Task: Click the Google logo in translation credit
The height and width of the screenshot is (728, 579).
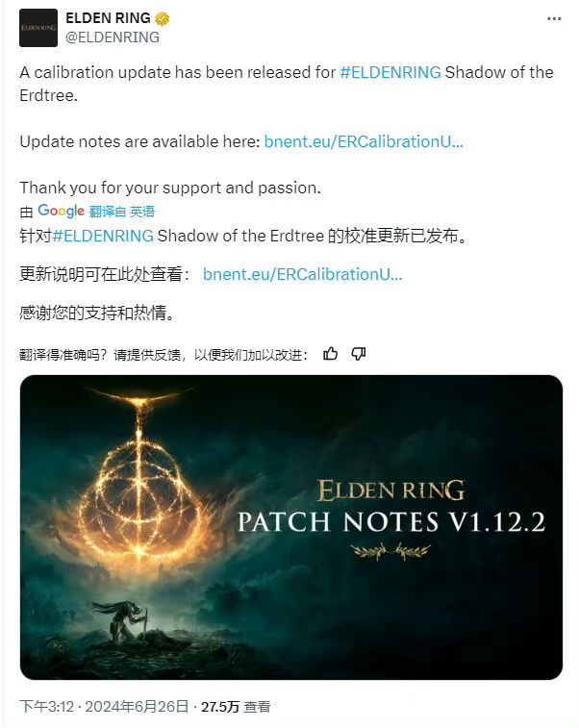Action: coord(61,211)
